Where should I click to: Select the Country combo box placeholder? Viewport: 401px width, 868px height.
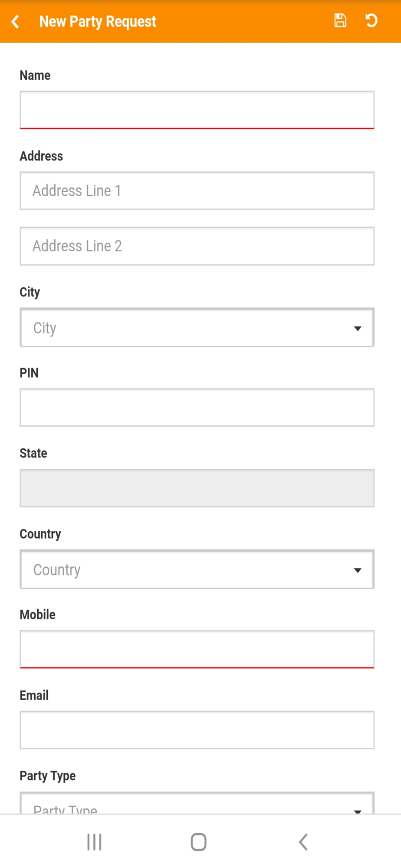pos(57,570)
